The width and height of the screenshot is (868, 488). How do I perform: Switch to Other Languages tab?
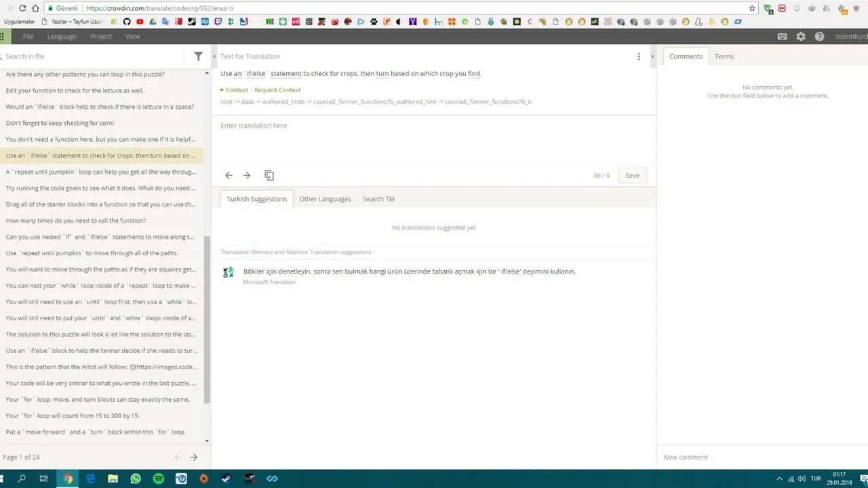click(x=325, y=199)
